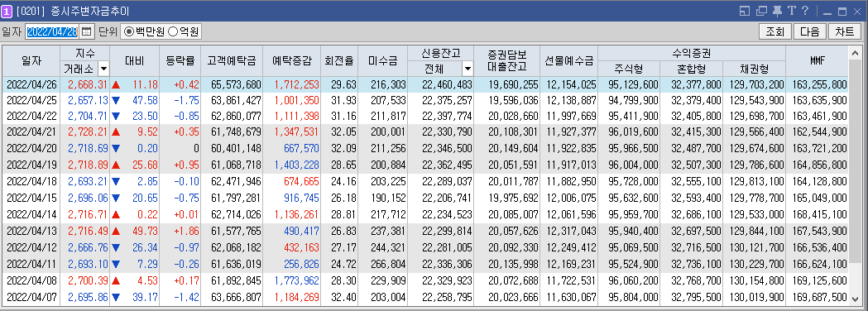Open the 거래소 index dropdown

(103, 69)
